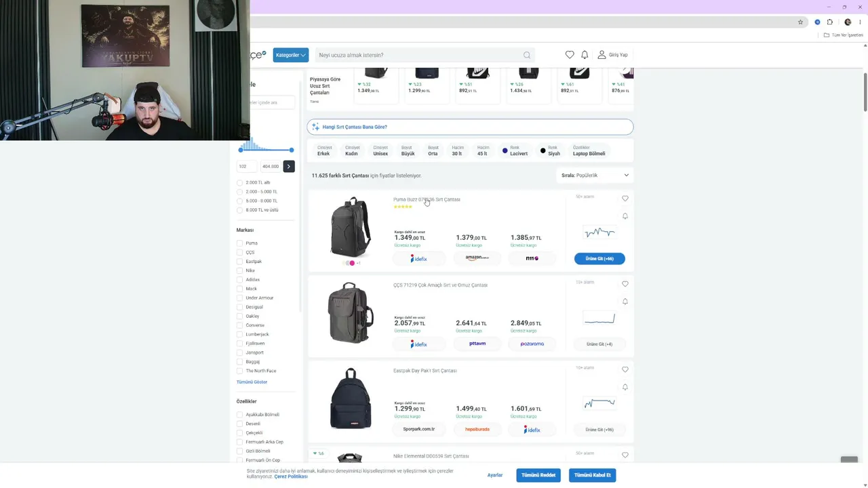The image size is (868, 488).
Task: Filter by Boyut Büyük chip
Action: tap(408, 150)
